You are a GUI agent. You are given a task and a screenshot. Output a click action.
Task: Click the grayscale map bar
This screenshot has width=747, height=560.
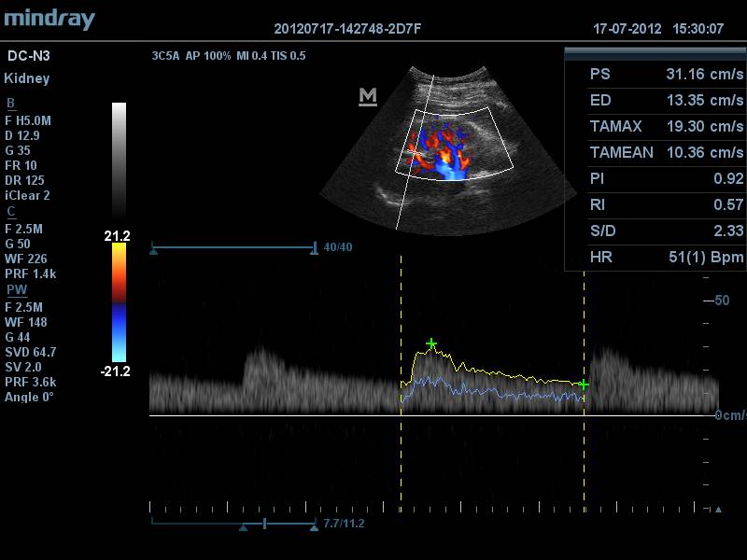point(120,161)
